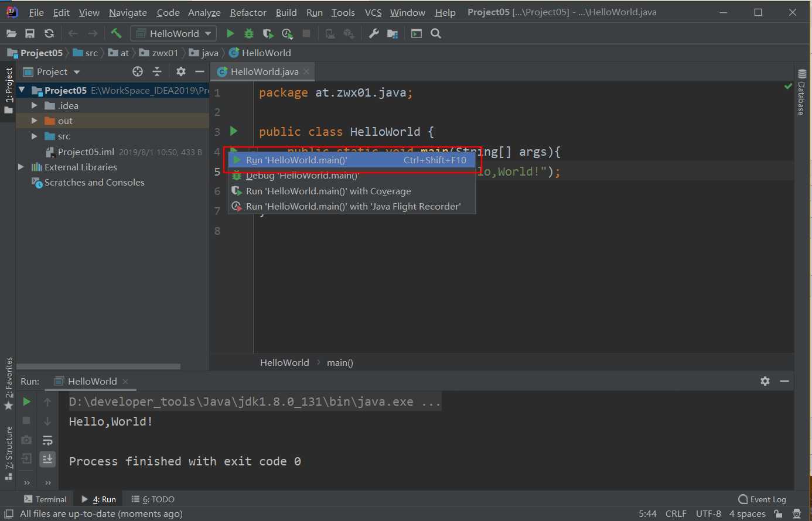Choose Run with 'Java Flight Recorder'
The height and width of the screenshot is (521, 812).
point(352,206)
